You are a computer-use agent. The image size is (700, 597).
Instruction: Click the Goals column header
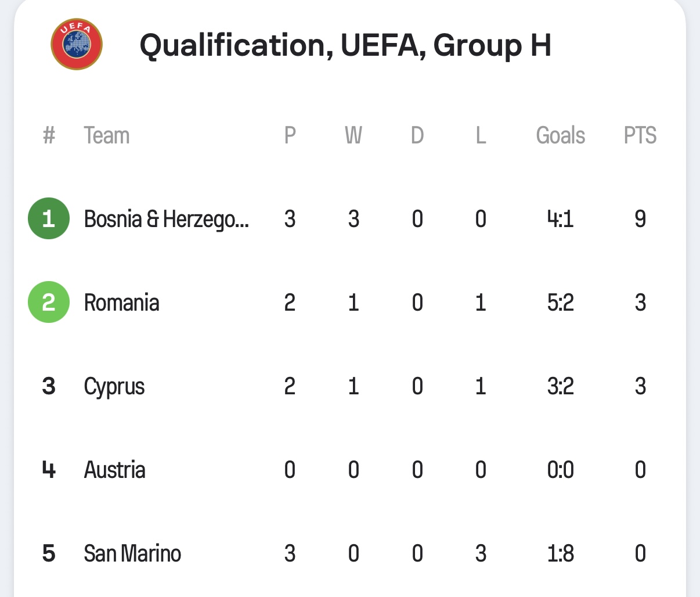coord(561,135)
